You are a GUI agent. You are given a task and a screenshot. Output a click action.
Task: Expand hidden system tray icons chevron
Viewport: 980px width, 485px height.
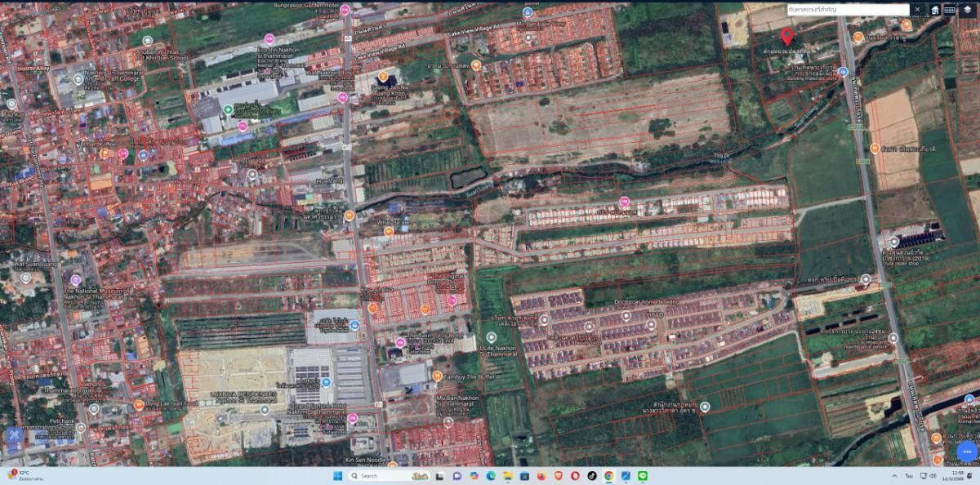895,475
